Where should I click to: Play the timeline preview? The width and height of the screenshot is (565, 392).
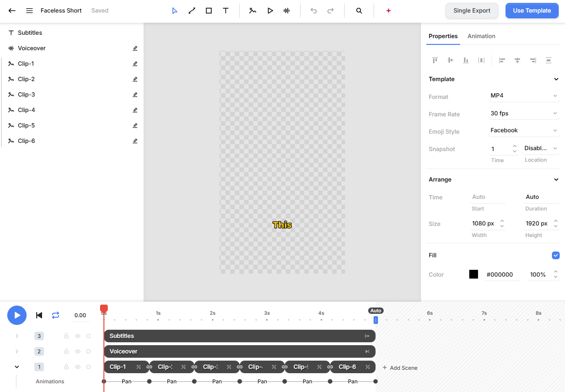point(17,315)
